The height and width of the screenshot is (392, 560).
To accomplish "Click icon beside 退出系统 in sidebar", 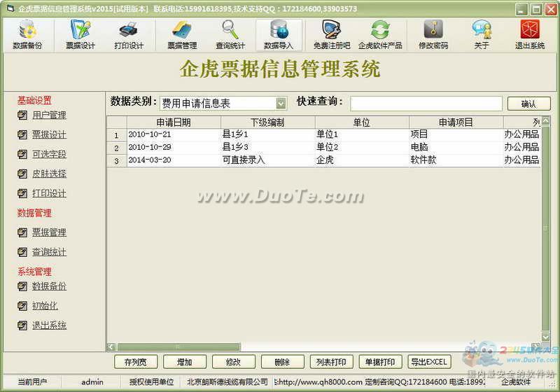I will [x=22, y=325].
